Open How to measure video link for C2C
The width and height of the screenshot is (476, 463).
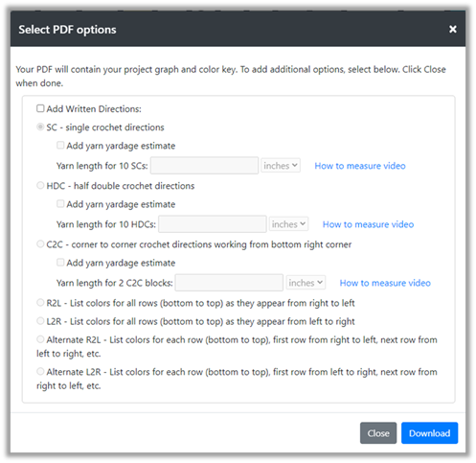coord(385,283)
